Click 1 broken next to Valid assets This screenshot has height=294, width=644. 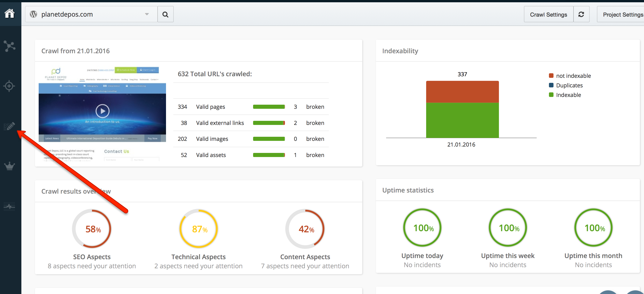pyautogui.click(x=309, y=155)
